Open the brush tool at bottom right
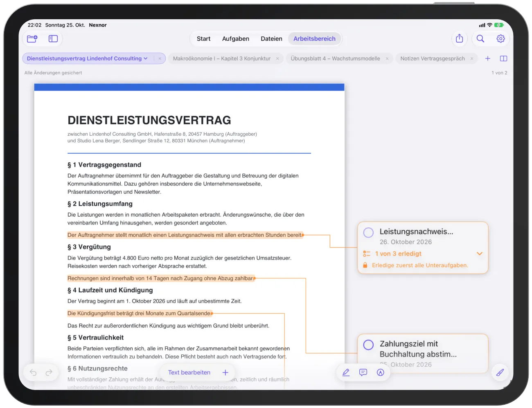 500,372
